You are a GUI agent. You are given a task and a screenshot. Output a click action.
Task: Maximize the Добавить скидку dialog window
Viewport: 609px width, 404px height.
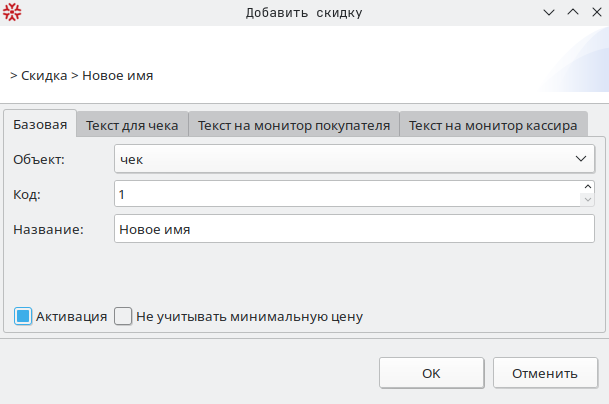(x=572, y=13)
